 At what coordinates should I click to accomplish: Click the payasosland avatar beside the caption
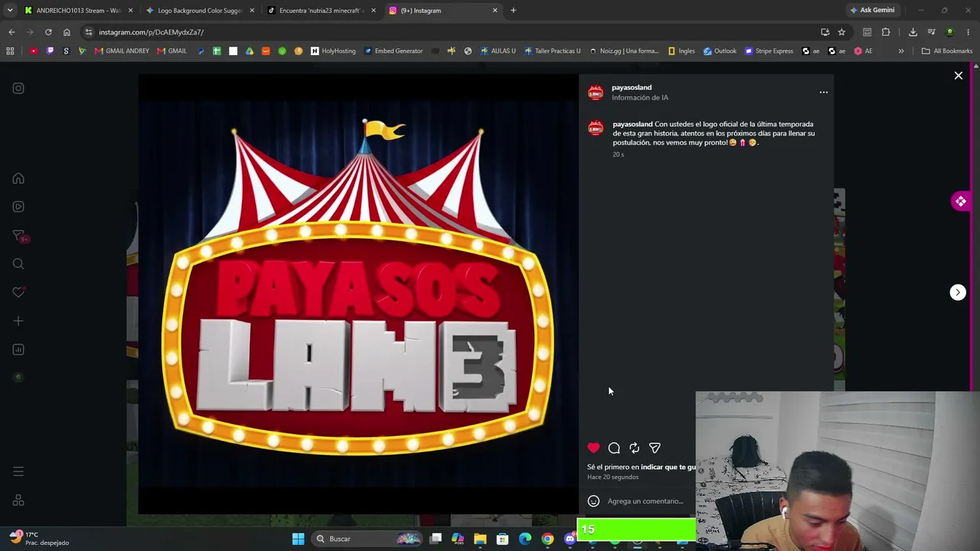click(x=596, y=129)
